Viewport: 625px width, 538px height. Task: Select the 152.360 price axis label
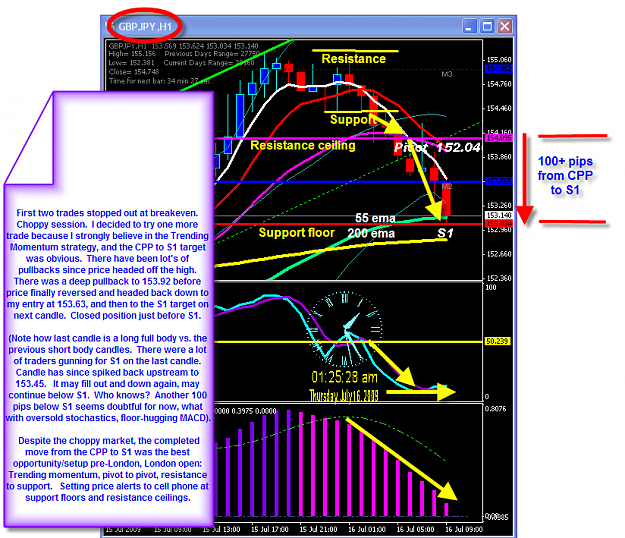tap(499, 278)
